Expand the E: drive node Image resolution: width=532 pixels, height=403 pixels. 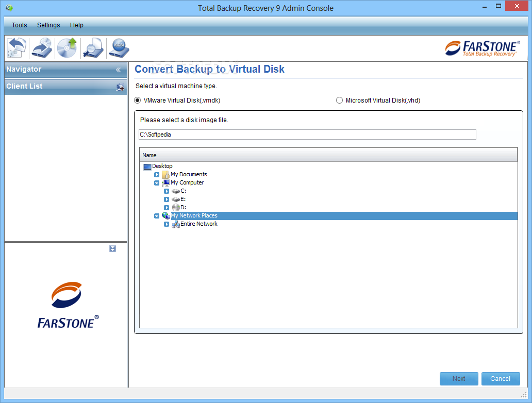coord(166,199)
